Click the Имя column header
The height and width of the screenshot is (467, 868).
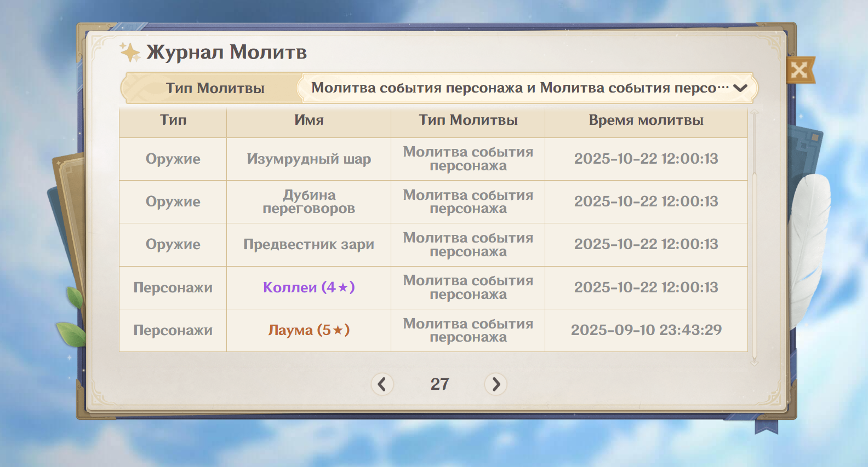coord(309,120)
